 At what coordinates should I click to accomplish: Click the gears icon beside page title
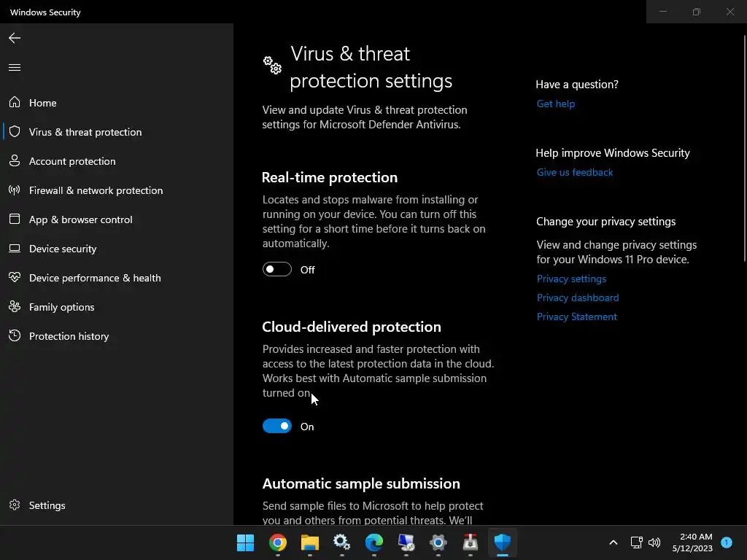coord(273,65)
